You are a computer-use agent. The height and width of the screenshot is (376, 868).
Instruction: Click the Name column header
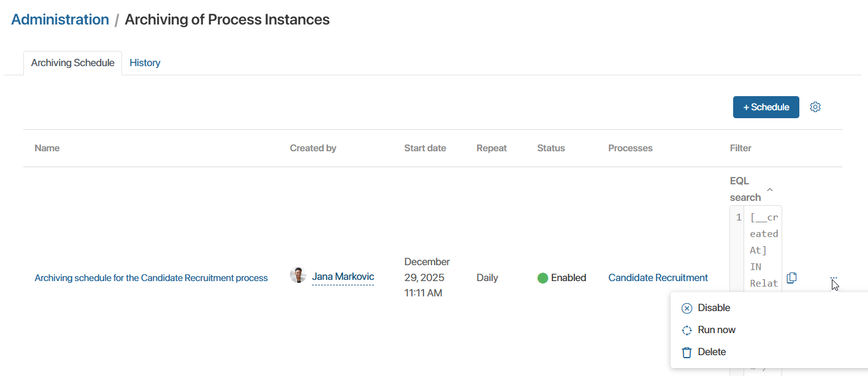pos(47,148)
